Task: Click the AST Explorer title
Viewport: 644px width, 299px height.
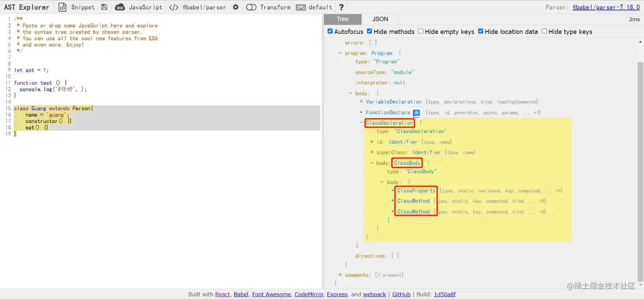Action: [x=26, y=7]
